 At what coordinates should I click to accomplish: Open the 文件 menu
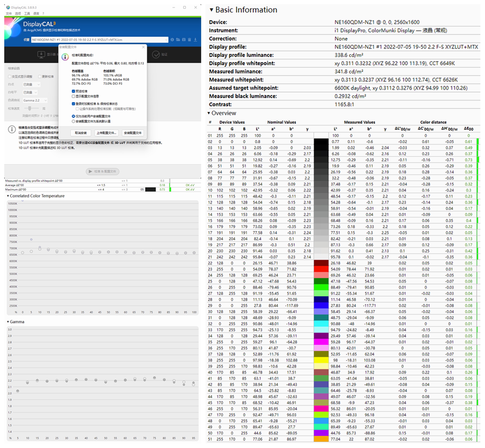coord(9,14)
